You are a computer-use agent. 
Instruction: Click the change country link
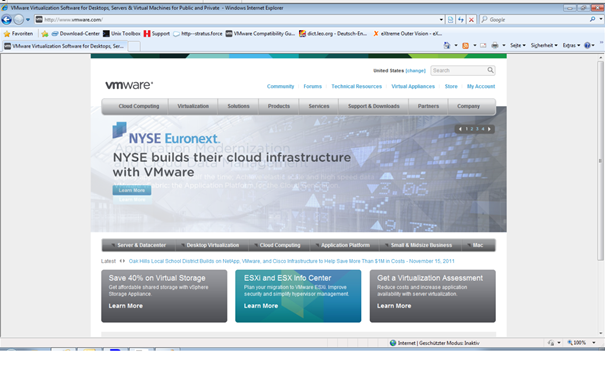click(x=416, y=71)
